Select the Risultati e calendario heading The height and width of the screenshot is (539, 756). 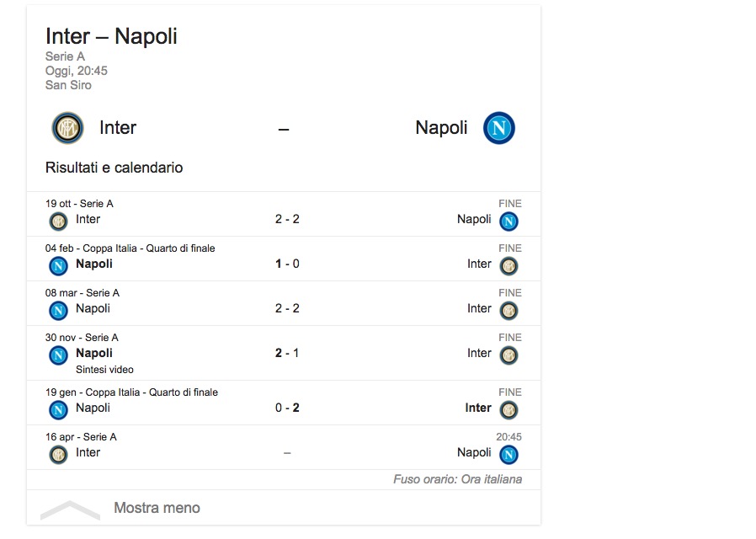click(114, 168)
